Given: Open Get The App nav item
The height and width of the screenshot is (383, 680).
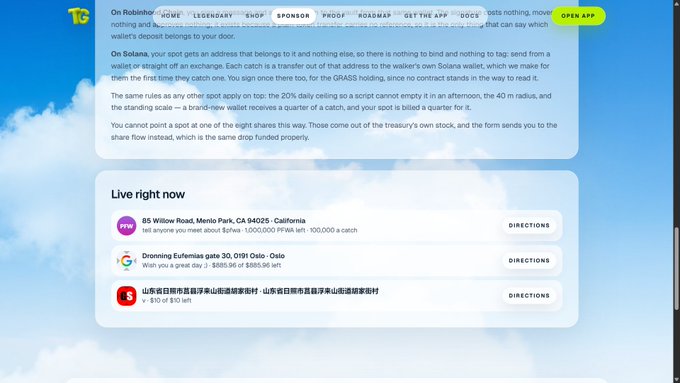Looking at the screenshot, I should coord(425,16).
